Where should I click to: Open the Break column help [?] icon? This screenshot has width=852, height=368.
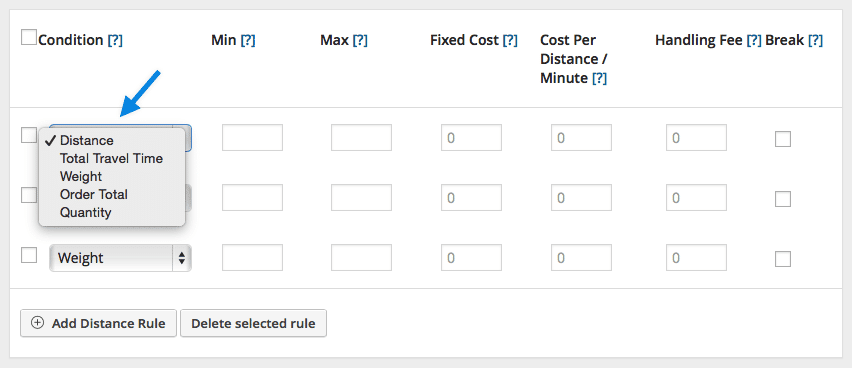[815, 40]
